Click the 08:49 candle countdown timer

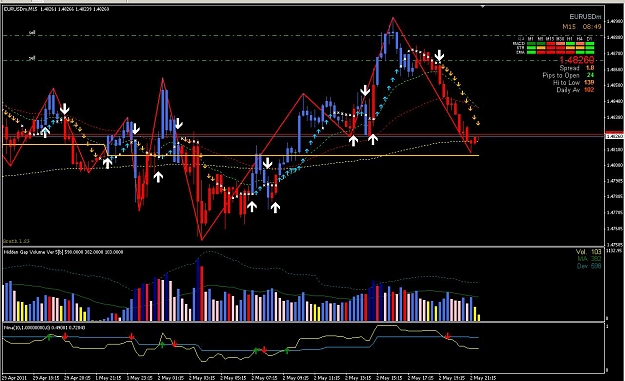(592, 27)
